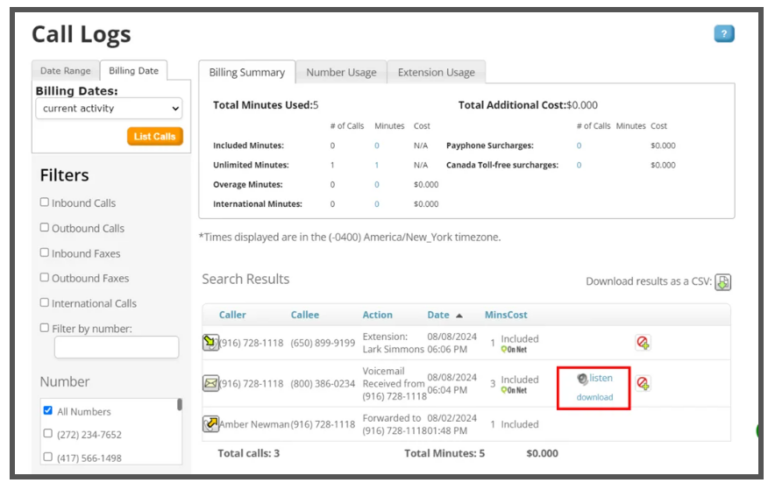
Task: Click Extension: Lark Simmons action text
Action: 393,343
